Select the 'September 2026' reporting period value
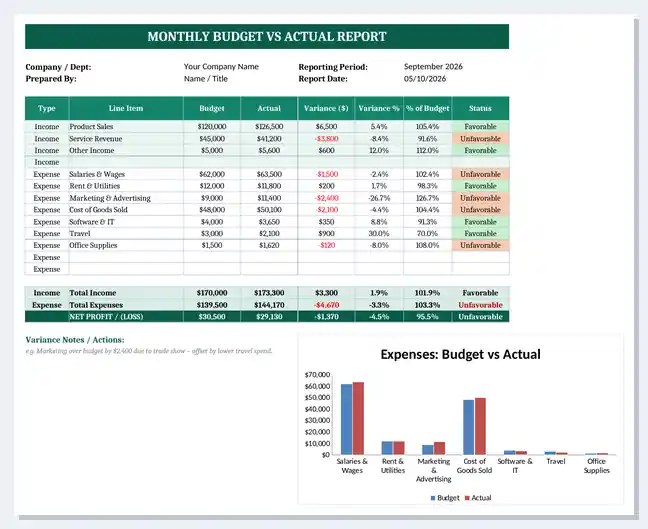The image size is (648, 529). click(x=433, y=67)
